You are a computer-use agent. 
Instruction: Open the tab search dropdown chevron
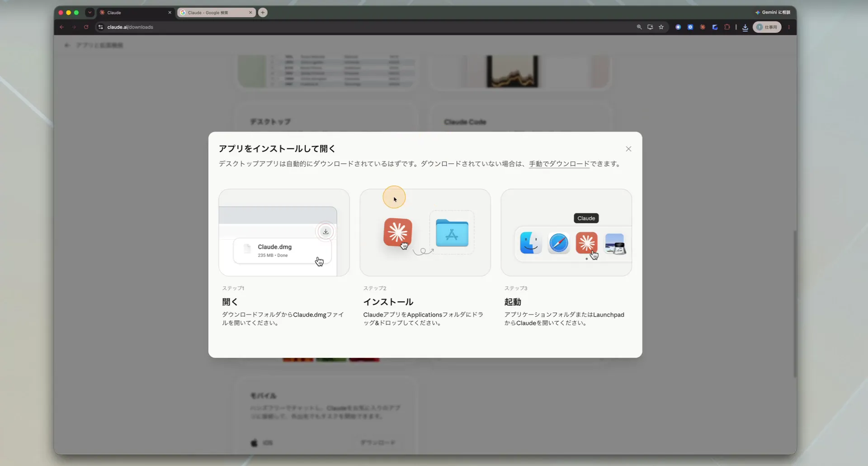click(90, 13)
